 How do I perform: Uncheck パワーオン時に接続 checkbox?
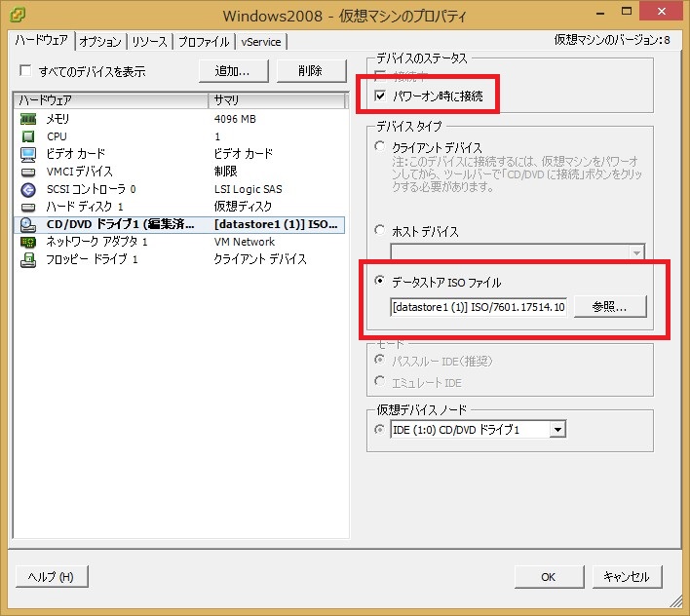(x=380, y=96)
